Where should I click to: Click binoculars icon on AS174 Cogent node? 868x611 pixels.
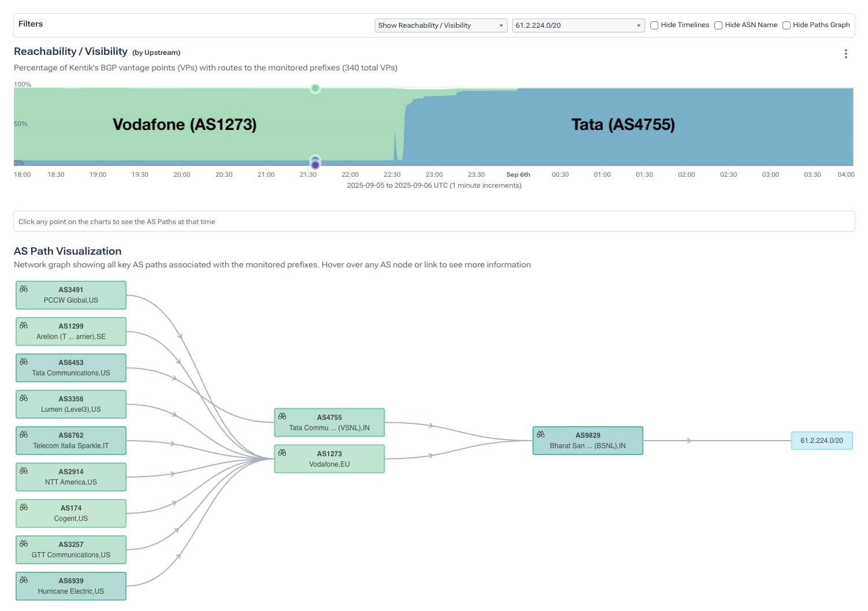point(24,507)
